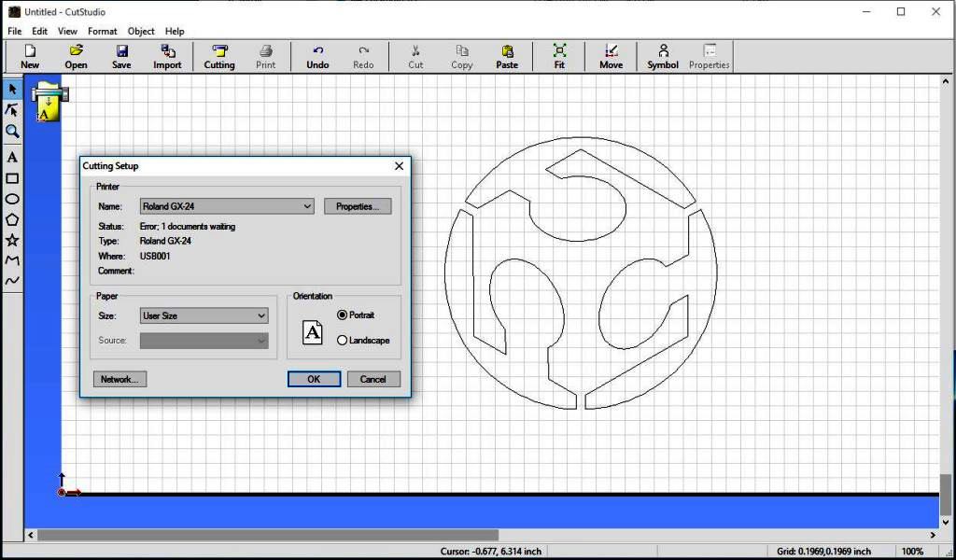Select the text tool A
This screenshot has width=956, height=560.
(12, 157)
